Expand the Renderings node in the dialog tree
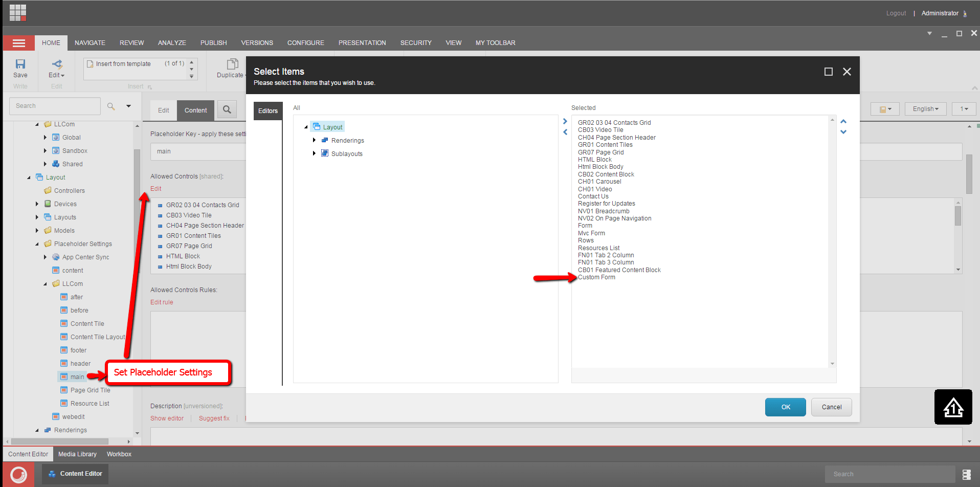 314,140
